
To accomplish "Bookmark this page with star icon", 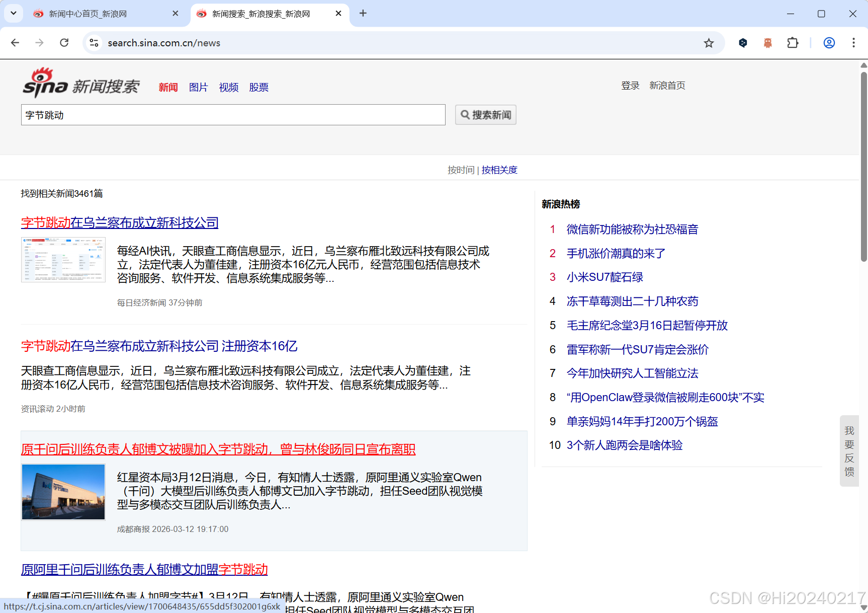I will pyautogui.click(x=709, y=43).
